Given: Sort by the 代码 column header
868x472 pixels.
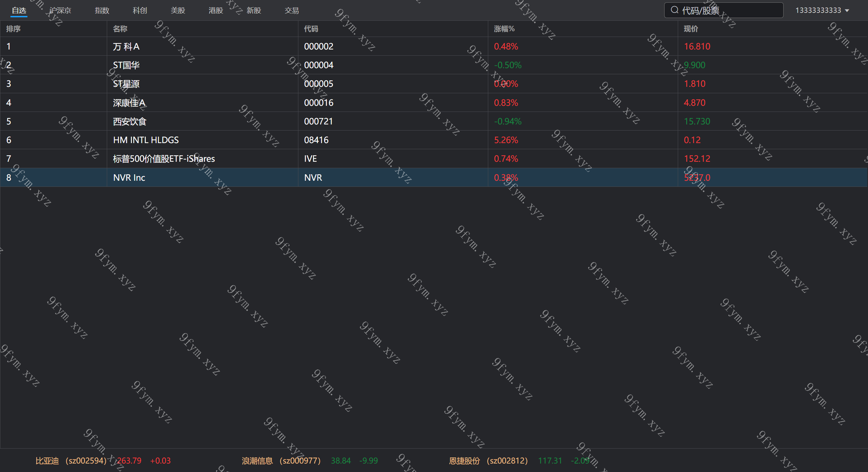Looking at the screenshot, I should coord(311,29).
